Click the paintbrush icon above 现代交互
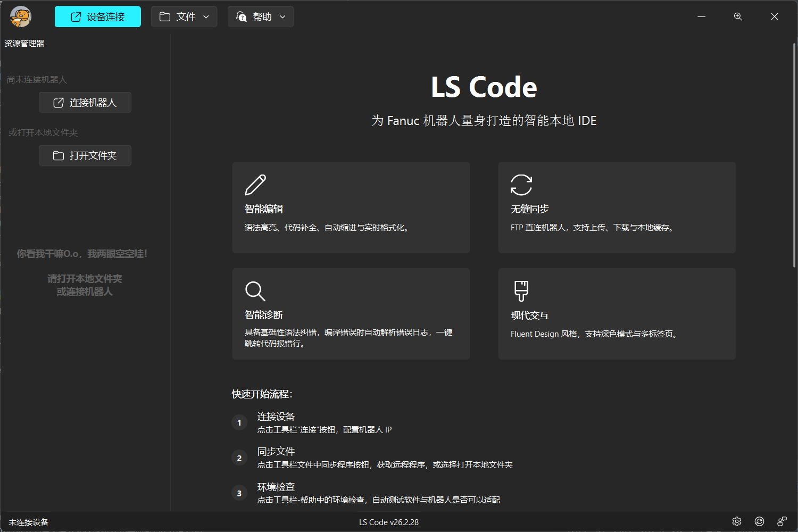Viewport: 798px width, 532px height. pos(521,291)
